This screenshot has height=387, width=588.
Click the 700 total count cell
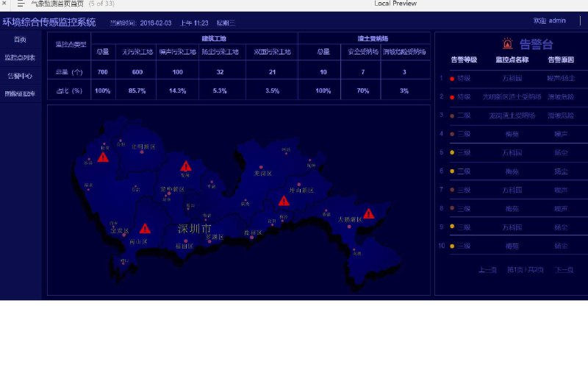pyautogui.click(x=103, y=72)
